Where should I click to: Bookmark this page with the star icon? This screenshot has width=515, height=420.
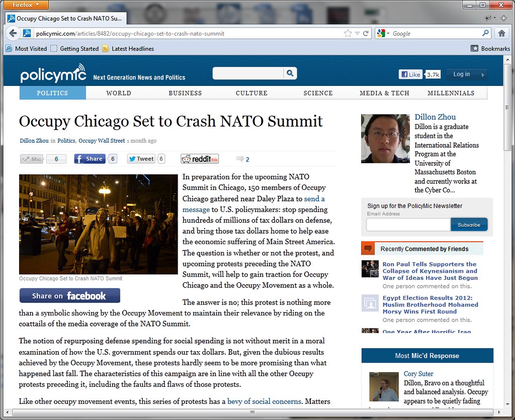pos(348,34)
